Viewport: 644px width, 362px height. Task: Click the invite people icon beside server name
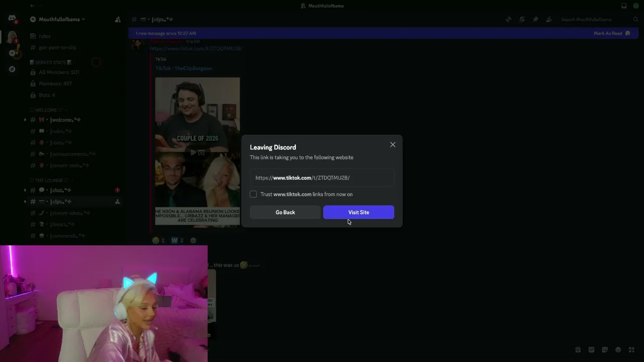tap(118, 19)
